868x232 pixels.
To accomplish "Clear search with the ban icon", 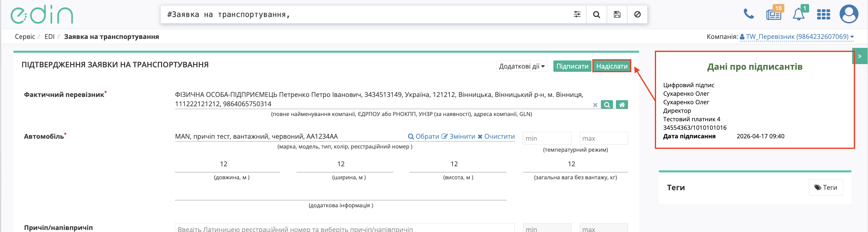I will coord(637,15).
